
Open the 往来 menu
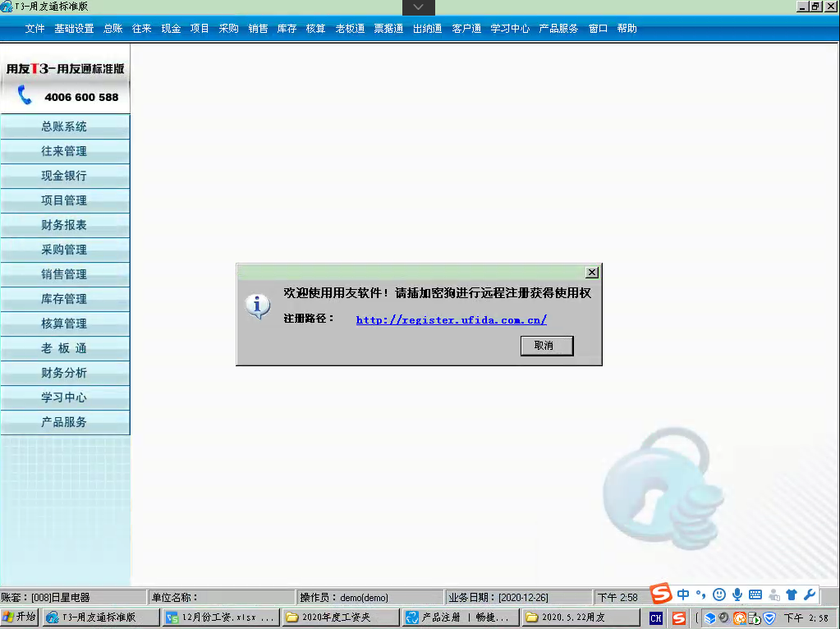click(x=141, y=29)
